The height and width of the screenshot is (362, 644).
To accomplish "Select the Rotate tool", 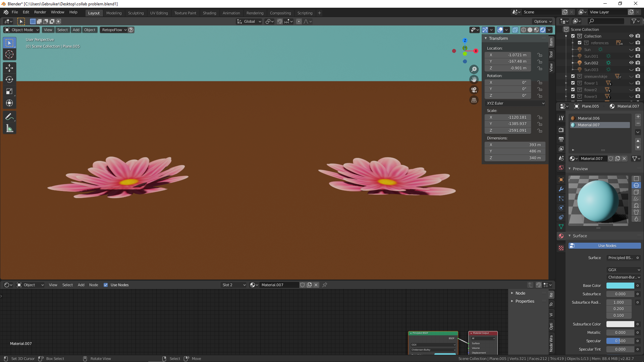I will (x=9, y=79).
